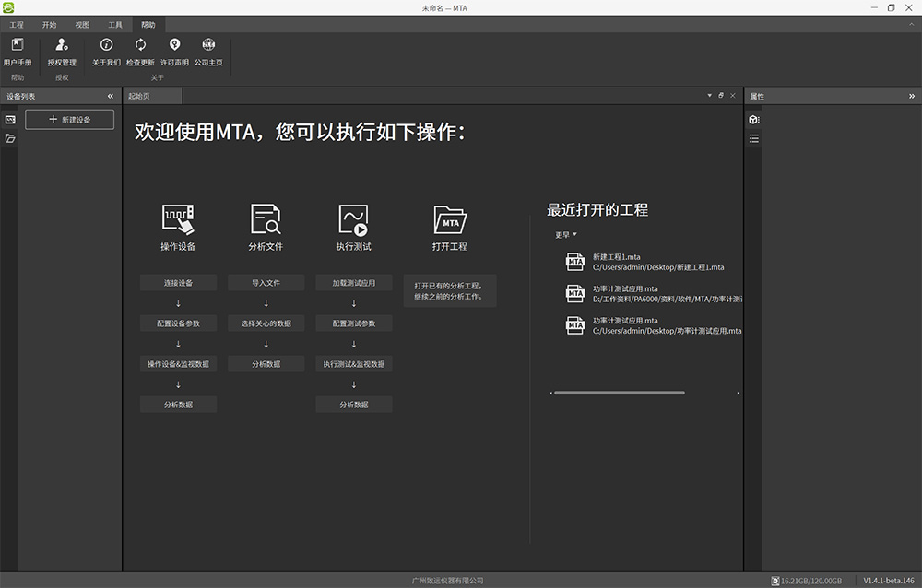Visit 公司主页 company homepage icon
Screen dimensions: 922x588
point(208,45)
